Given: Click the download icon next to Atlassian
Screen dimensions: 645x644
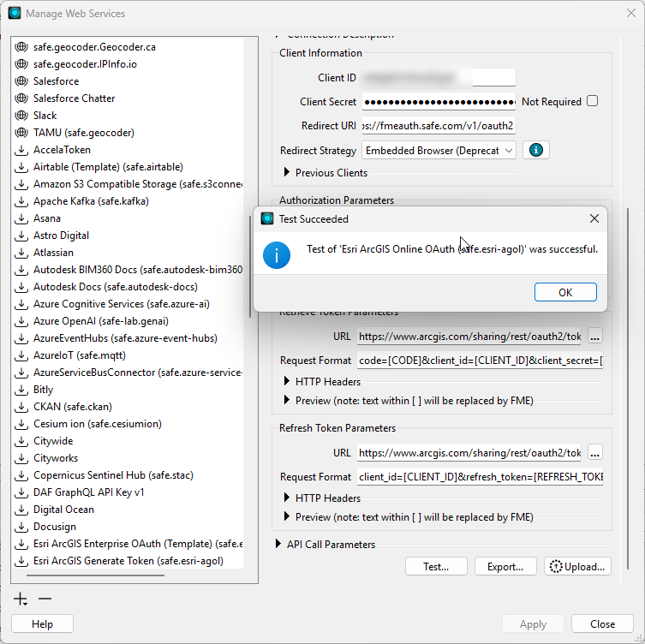Looking at the screenshot, I should (21, 253).
